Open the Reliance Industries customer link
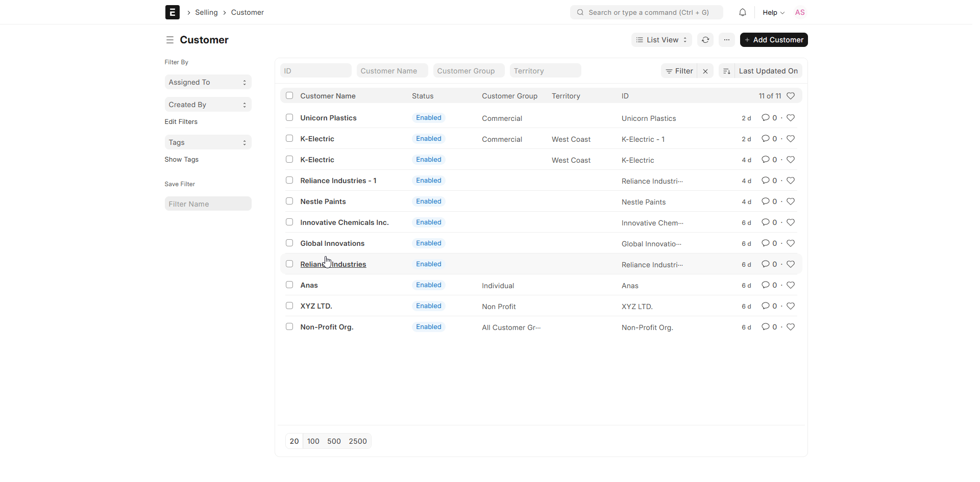This screenshot has height=482, width=980. point(333,264)
